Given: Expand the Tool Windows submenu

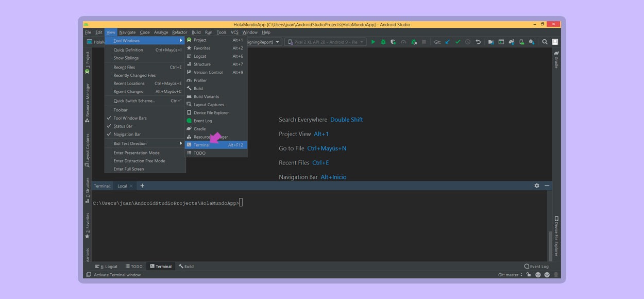Looking at the screenshot, I should 145,41.
